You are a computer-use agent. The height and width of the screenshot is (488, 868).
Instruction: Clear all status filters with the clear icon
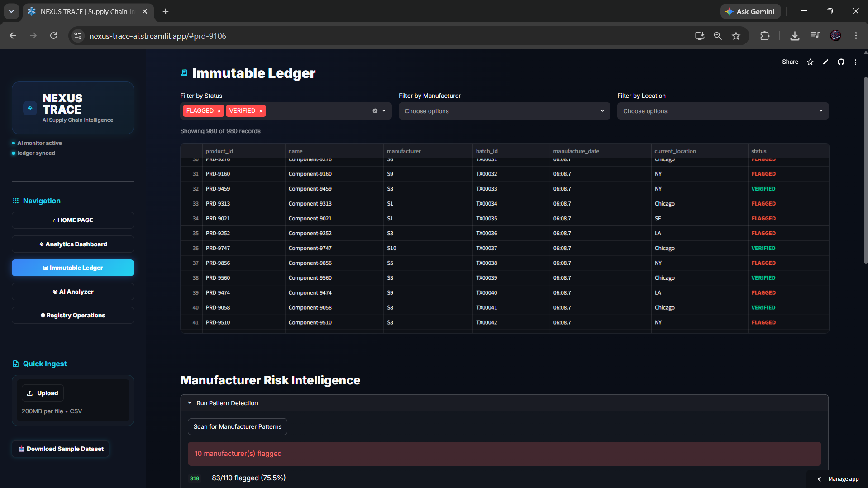coord(375,111)
